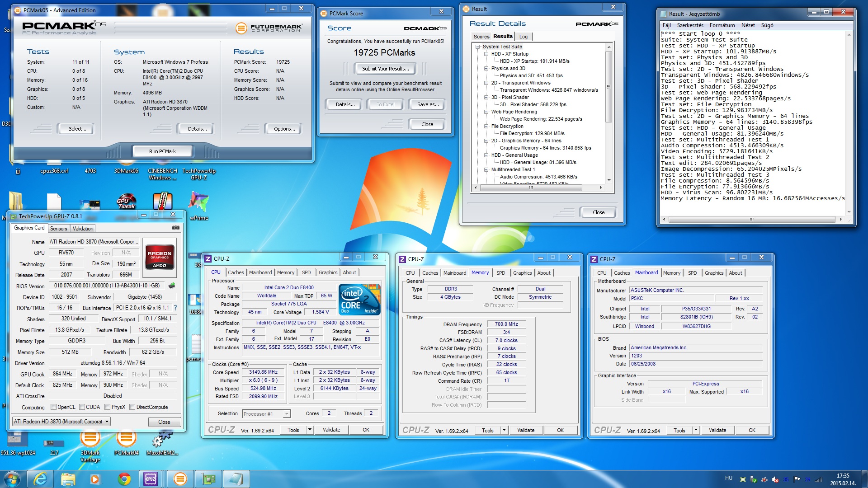Click the Action Center flag tray icon
Image resolution: width=868 pixels, height=488 pixels.
point(797,479)
